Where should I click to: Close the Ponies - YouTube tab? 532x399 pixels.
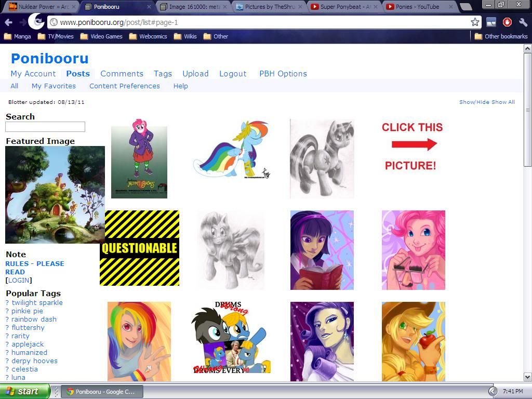pyautogui.click(x=450, y=7)
